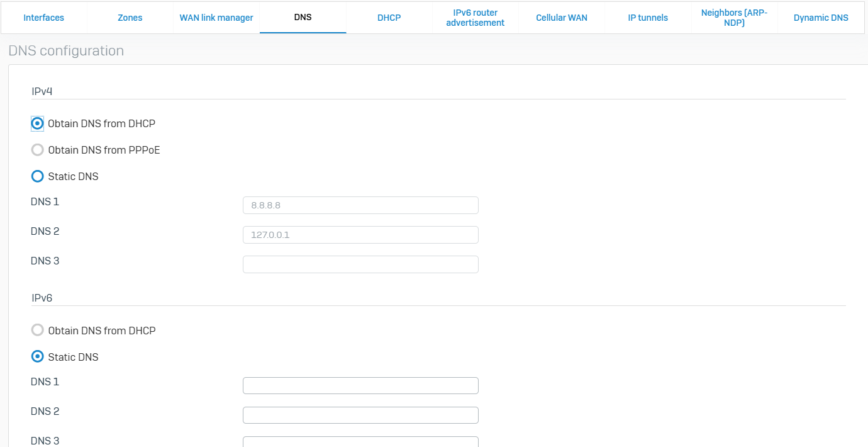Image resolution: width=868 pixels, height=447 pixels.
Task: Select IPv4 Obtain DNS from DHCP option
Action: click(x=38, y=123)
